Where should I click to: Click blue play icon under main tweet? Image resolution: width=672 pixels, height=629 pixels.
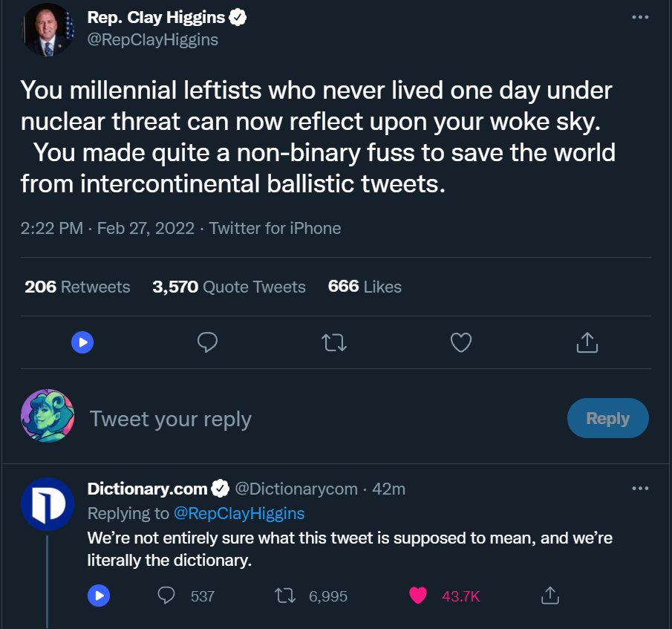[82, 342]
